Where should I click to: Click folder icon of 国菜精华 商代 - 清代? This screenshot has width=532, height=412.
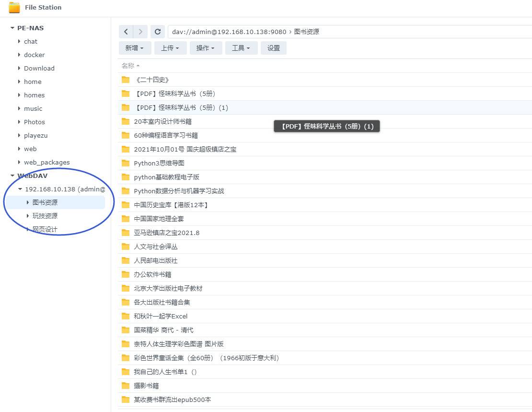click(x=126, y=330)
